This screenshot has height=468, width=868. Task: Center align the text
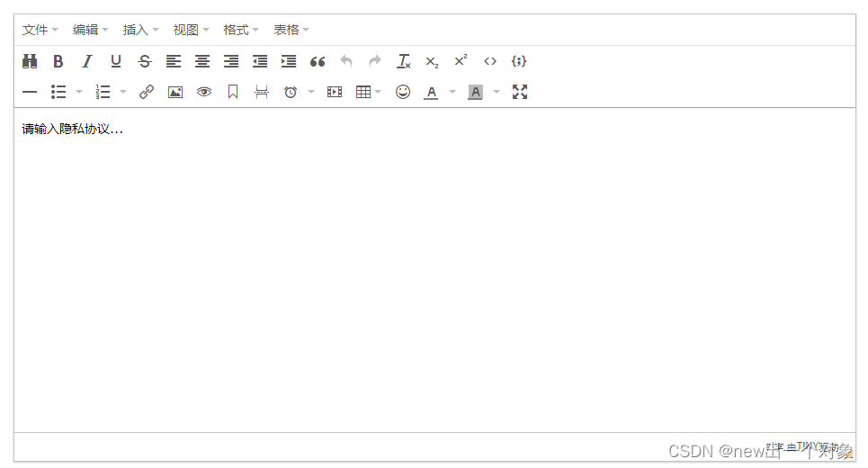(202, 61)
